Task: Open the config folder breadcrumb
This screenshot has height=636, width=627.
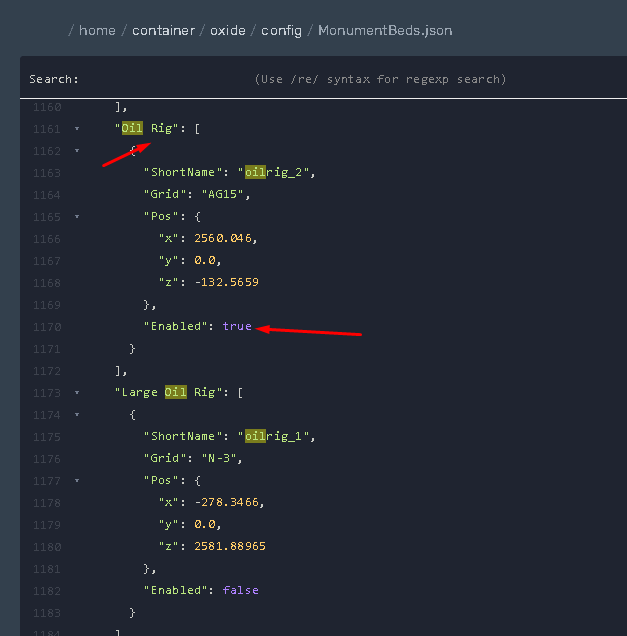Action: (281, 30)
